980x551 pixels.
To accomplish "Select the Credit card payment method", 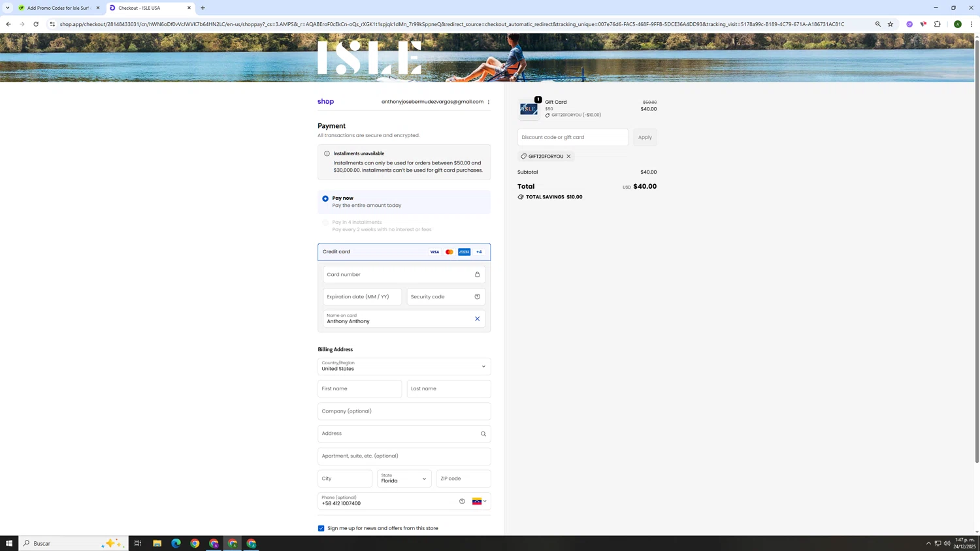I will (x=404, y=252).
